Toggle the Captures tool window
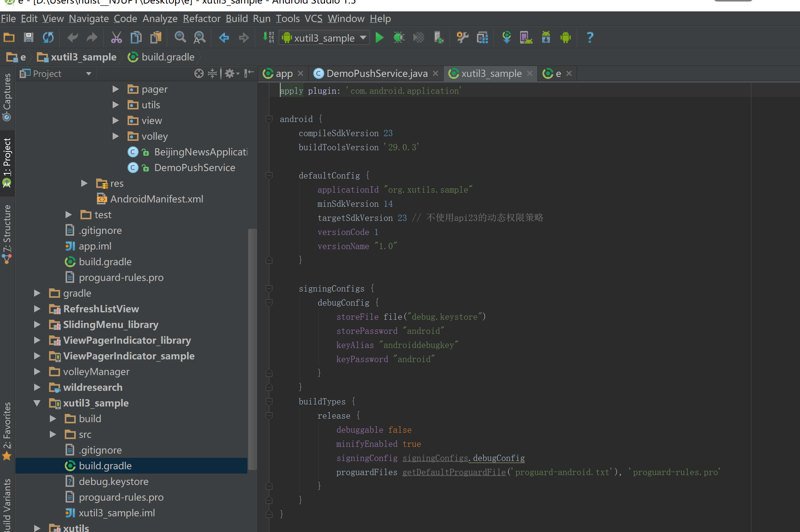 (x=7, y=97)
